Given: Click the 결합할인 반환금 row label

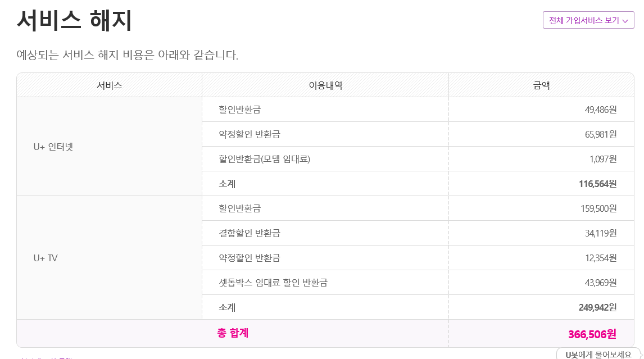Looking at the screenshot, I should coord(250,233).
